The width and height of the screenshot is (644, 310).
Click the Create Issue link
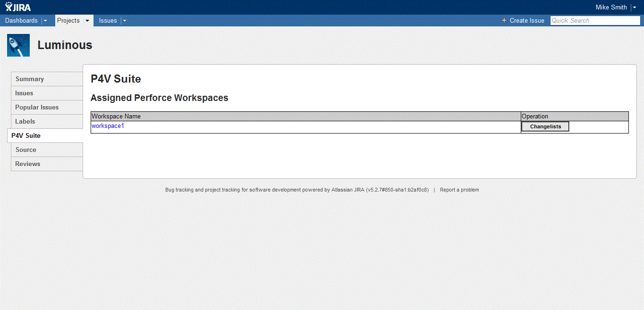527,20
